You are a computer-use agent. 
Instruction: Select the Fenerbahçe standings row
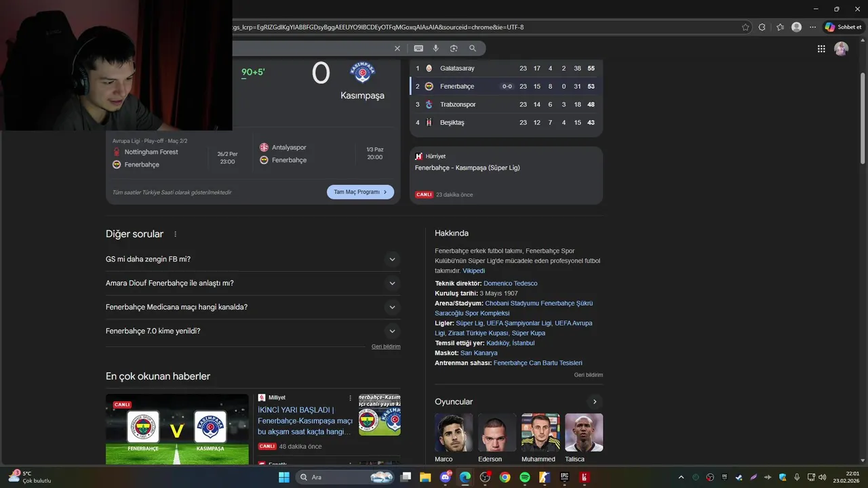[506, 87]
